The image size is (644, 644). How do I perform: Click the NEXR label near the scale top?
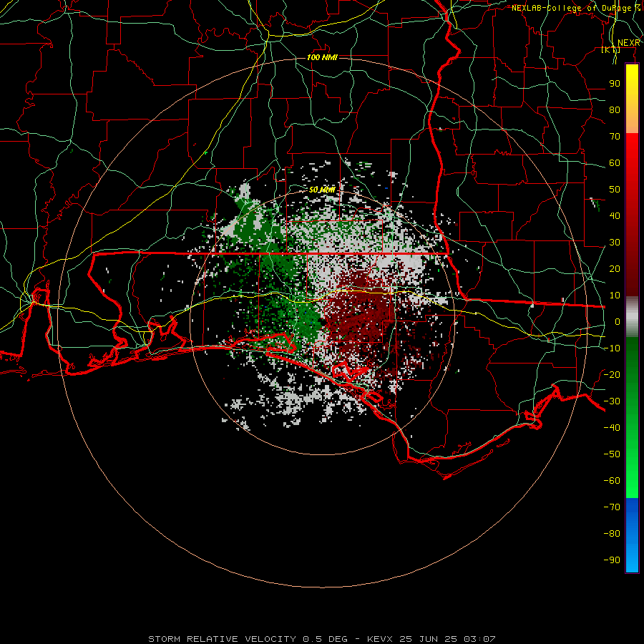[629, 43]
